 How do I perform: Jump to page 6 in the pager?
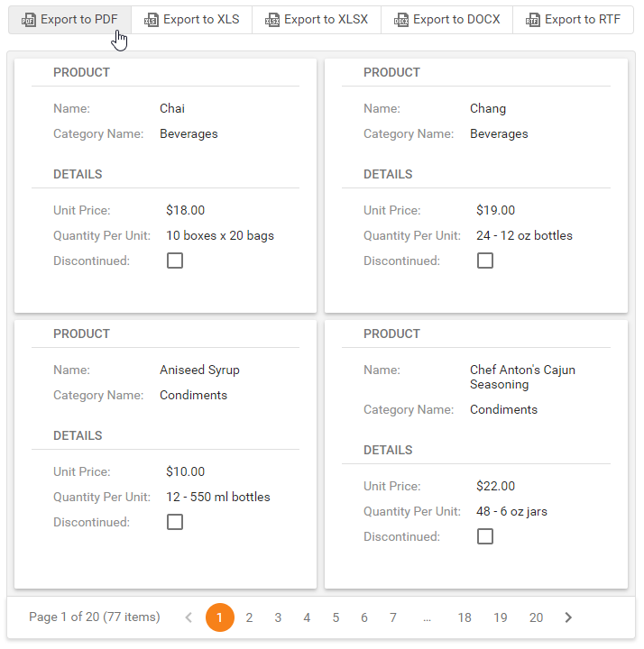(x=364, y=617)
